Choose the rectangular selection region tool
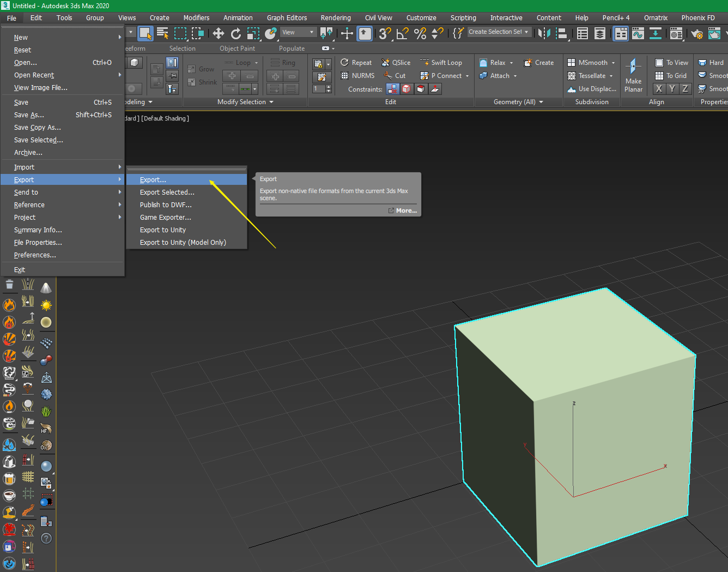 [x=180, y=34]
